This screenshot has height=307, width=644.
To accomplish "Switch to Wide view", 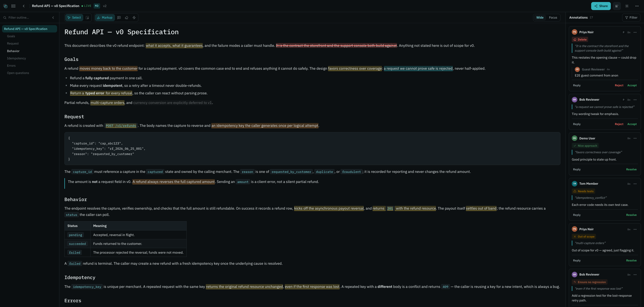I will click(540, 18).
